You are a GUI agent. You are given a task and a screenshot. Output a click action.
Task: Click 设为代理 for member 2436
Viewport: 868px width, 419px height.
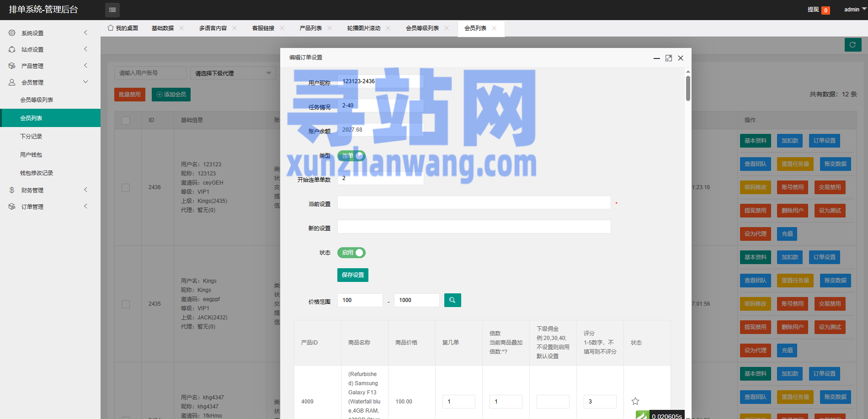756,234
